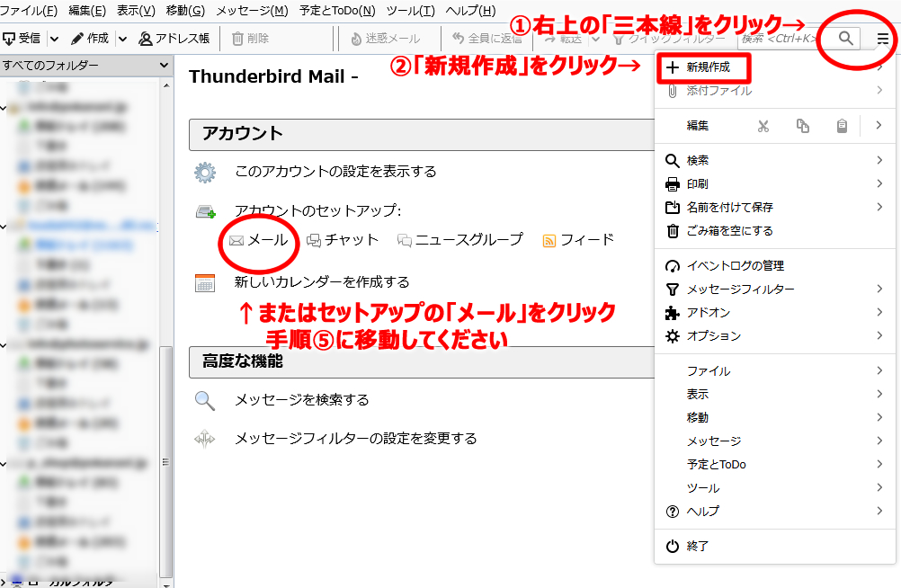Click フィード account setup link
The height and width of the screenshot is (588, 901).
579,240
